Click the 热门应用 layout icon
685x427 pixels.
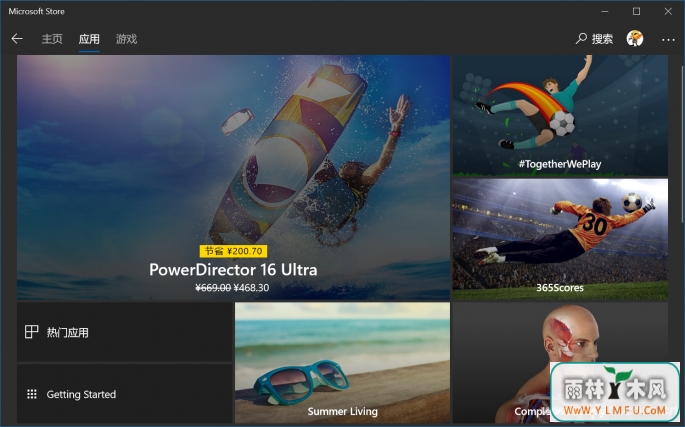(x=31, y=332)
